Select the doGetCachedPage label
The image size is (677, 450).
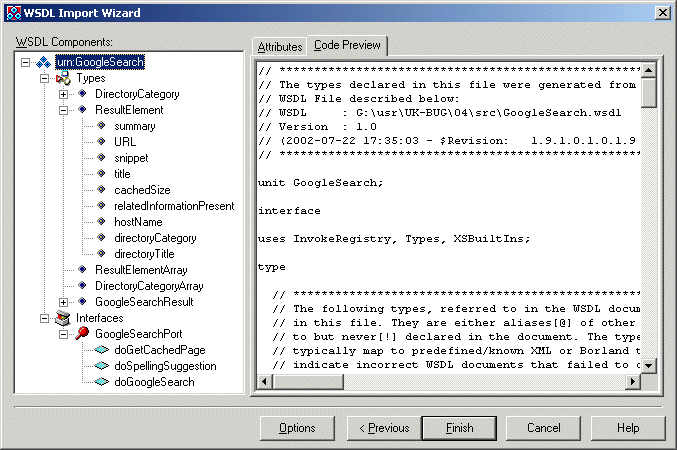click(x=160, y=350)
